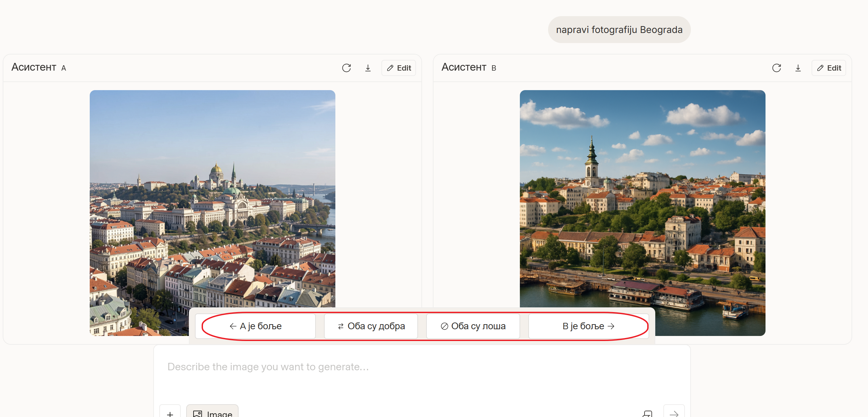Screen dimensions: 868x417
Task: Regenerate Assistant A's image
Action: (x=346, y=68)
